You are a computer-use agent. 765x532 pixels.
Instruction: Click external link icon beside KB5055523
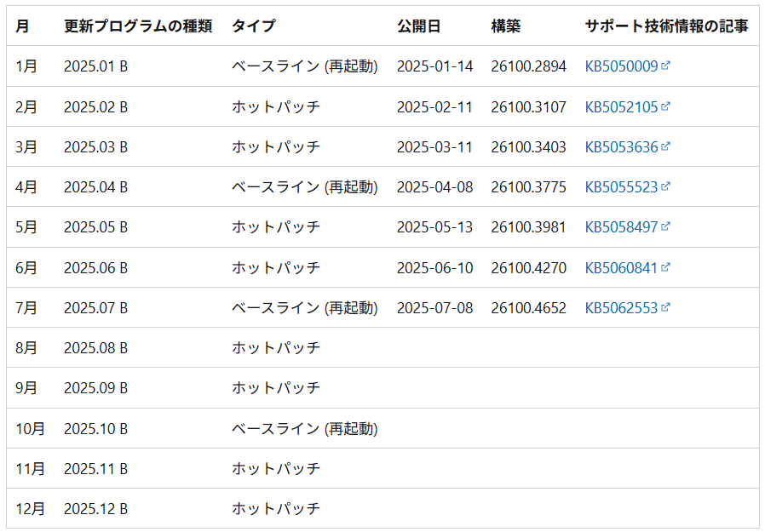(x=665, y=186)
